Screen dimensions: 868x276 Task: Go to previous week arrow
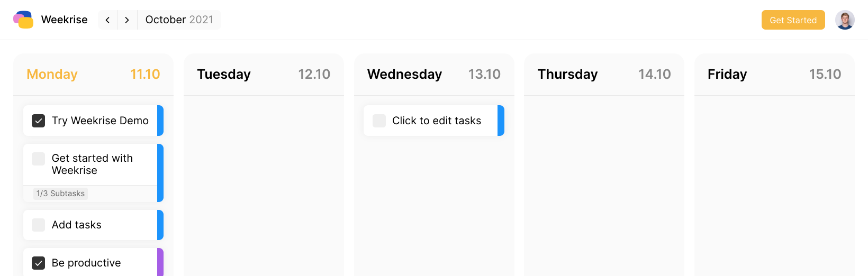pos(107,20)
